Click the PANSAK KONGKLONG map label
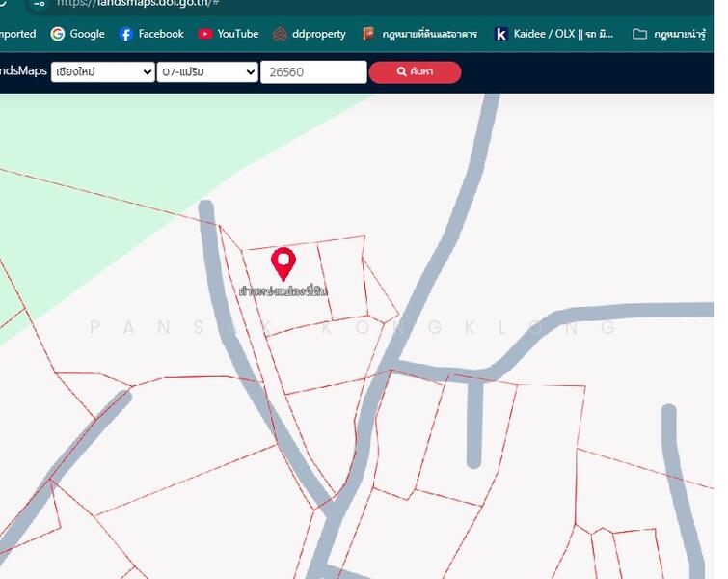728x579 pixels. [x=353, y=328]
